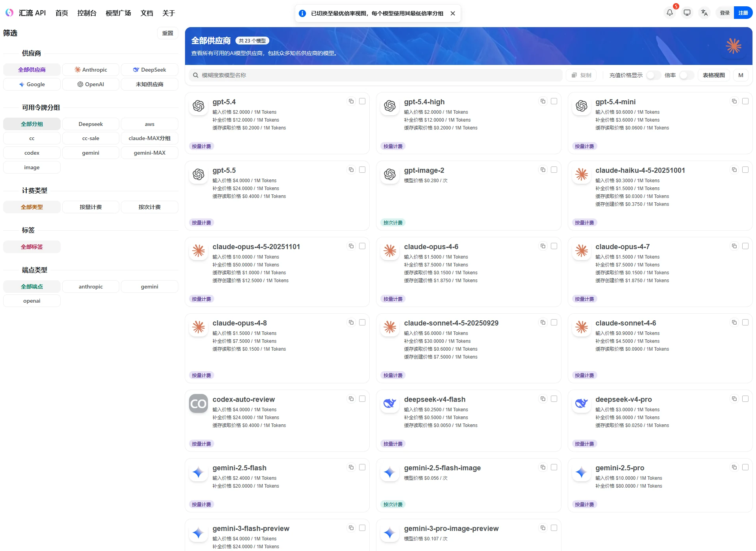Copy the gpt-5.4-high model name icon

[543, 102]
